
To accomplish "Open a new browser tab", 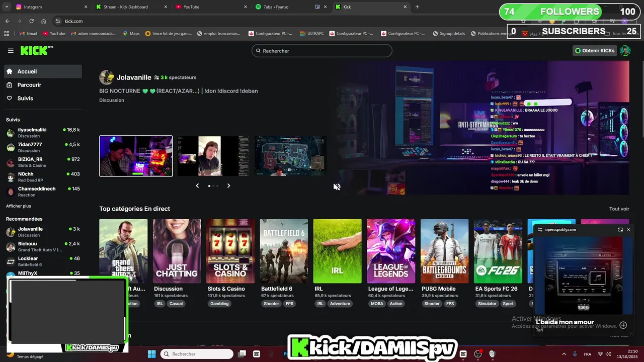I will pyautogui.click(x=417, y=7).
